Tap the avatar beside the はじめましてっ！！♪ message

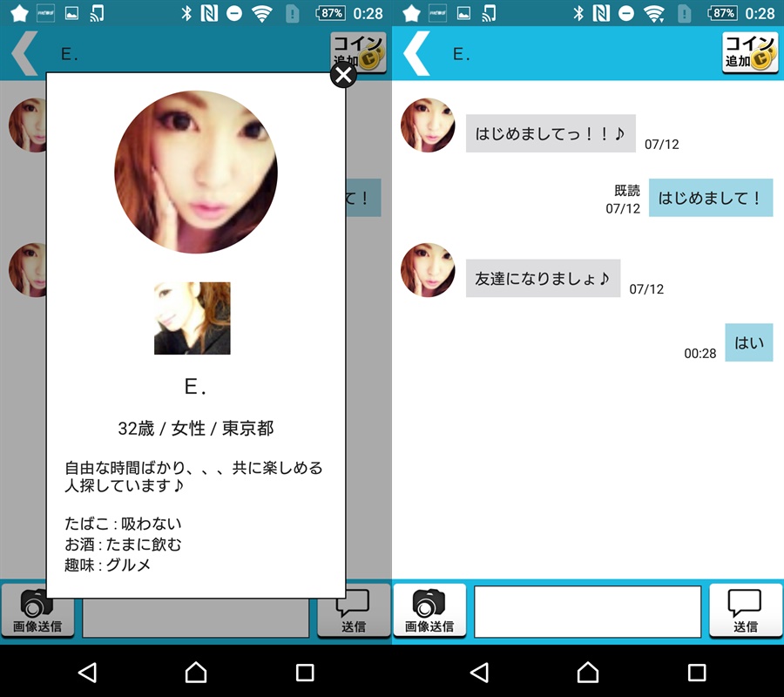[x=428, y=125]
